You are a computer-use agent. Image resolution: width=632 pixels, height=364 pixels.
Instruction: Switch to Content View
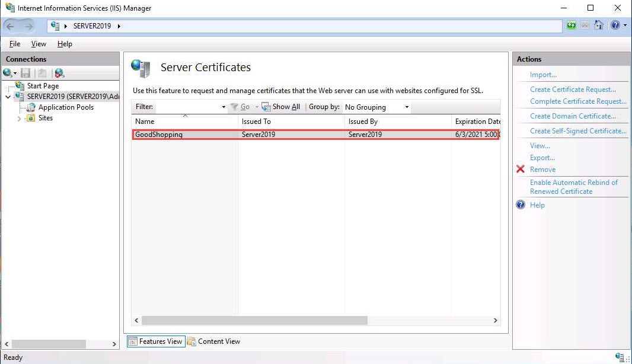click(213, 341)
